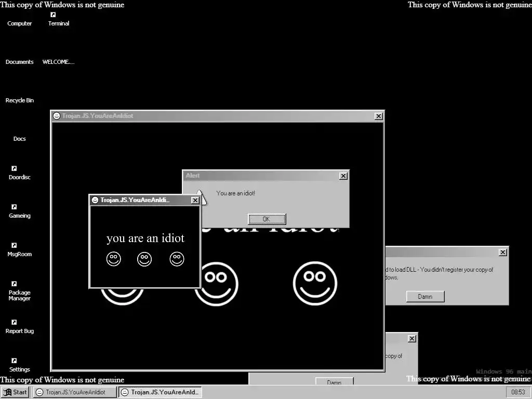Close the failed to load DLL dialog

[503, 252]
